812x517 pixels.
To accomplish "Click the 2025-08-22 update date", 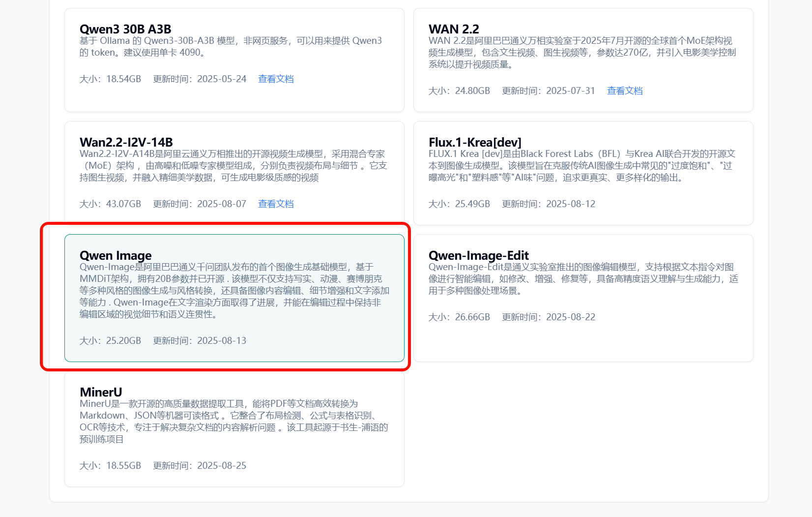I will [570, 317].
